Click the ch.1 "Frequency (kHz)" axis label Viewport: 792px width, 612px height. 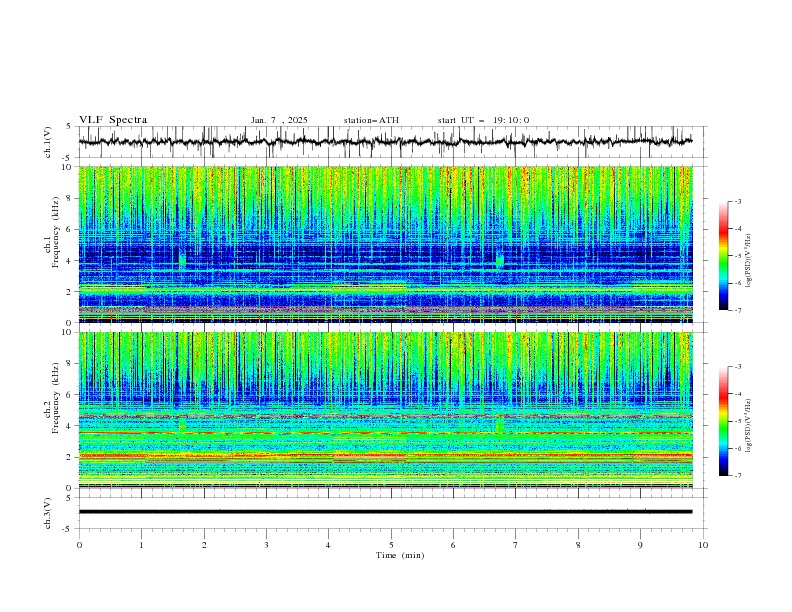[x=56, y=232]
